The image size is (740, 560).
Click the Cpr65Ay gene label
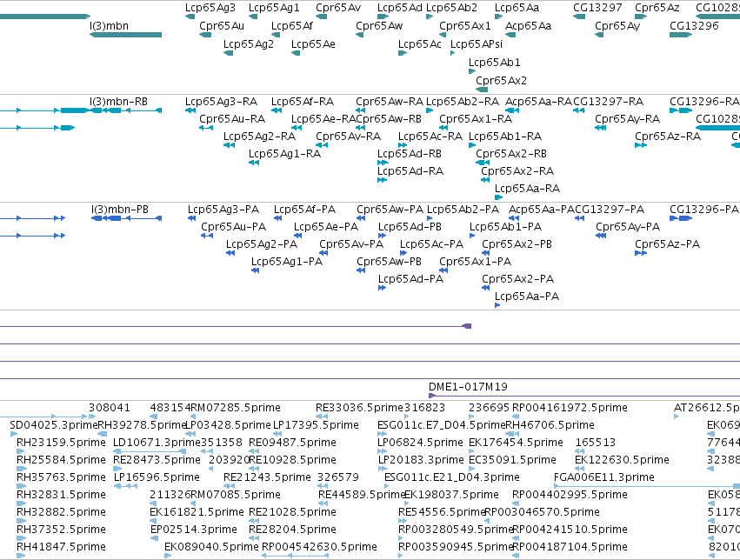[x=617, y=26]
